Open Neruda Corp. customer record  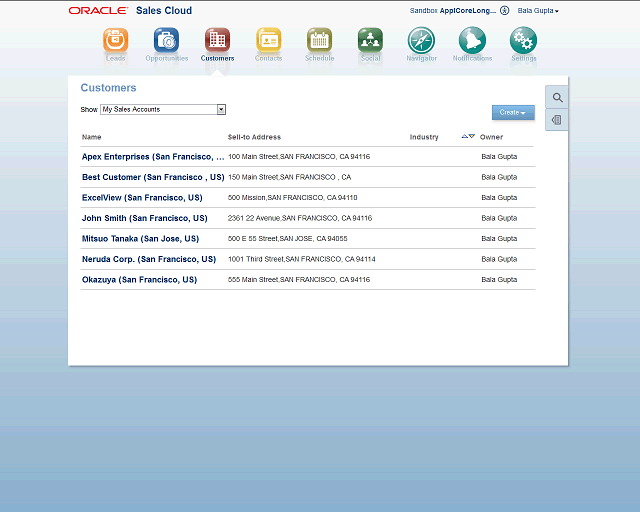click(x=149, y=259)
